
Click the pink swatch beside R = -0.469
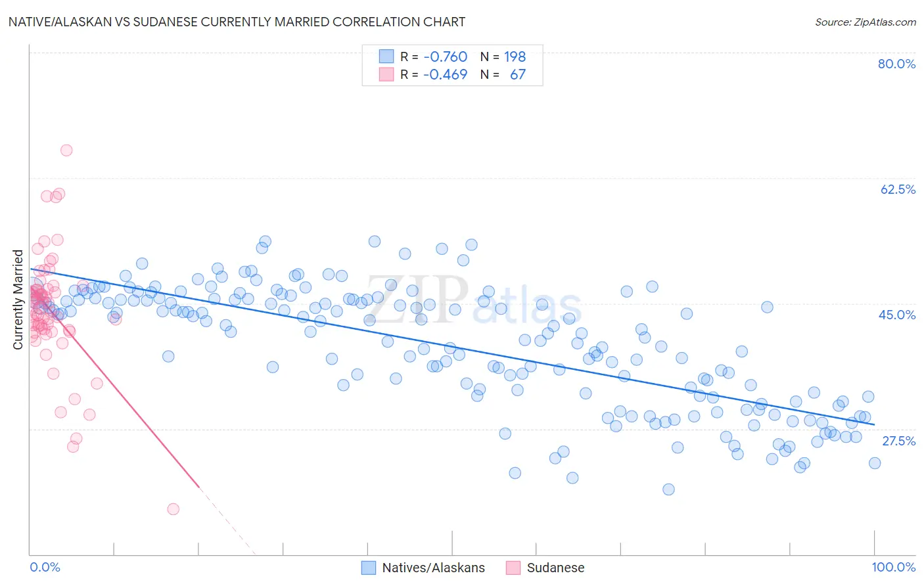click(x=386, y=74)
